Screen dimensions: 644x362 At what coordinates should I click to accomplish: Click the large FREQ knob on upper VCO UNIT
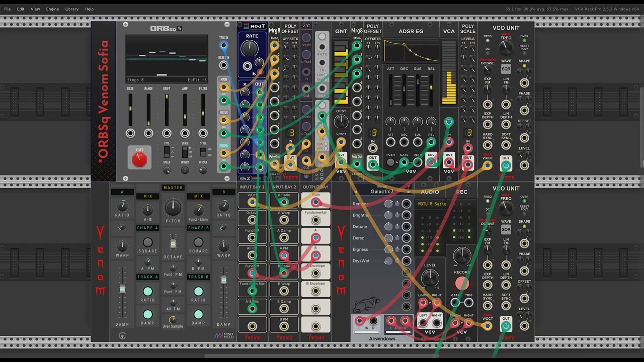pyautogui.click(x=506, y=48)
